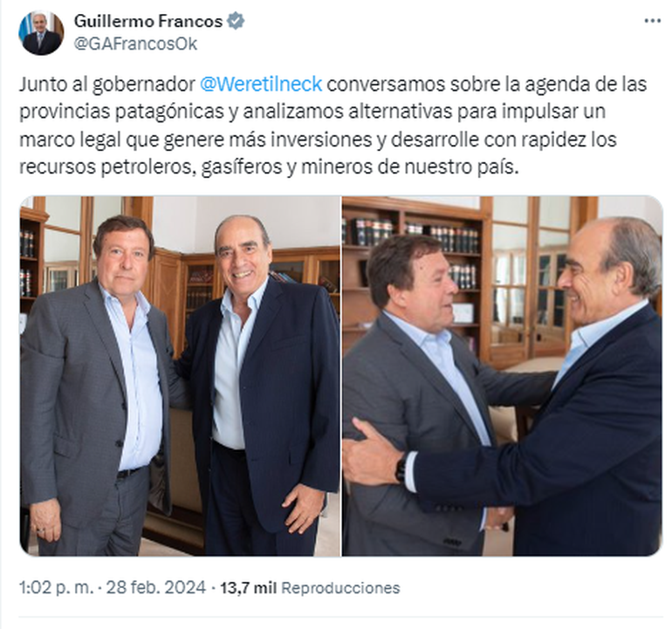672x629 pixels.
Task: Click the 1:02 p. m. timestamp
Action: pyautogui.click(x=56, y=587)
